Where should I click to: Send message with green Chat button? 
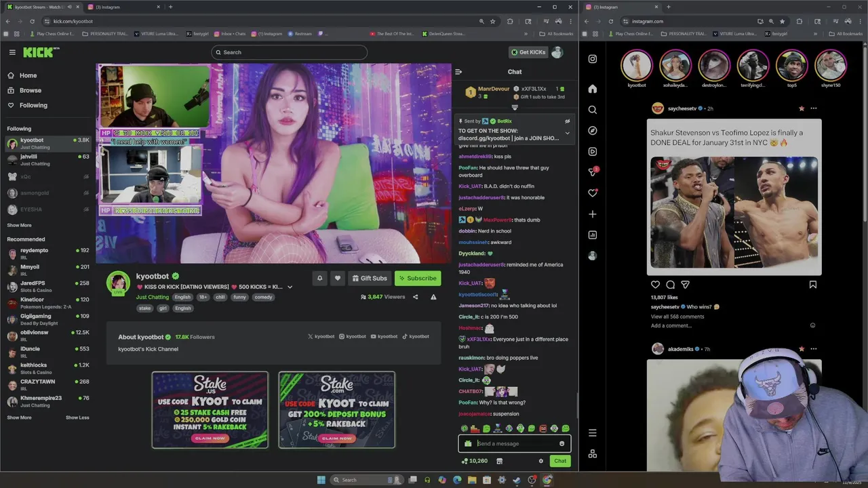click(x=560, y=461)
